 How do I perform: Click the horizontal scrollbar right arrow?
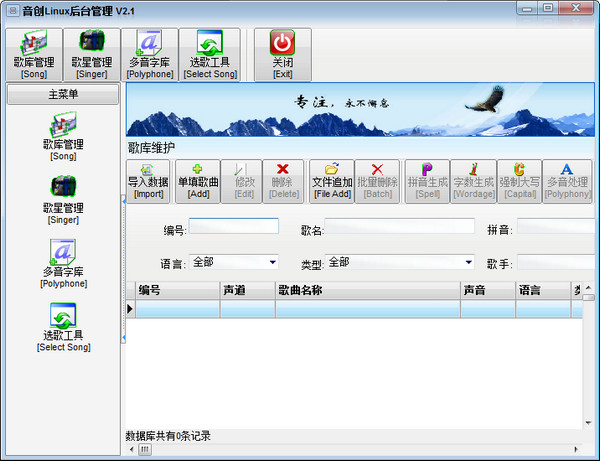pyautogui.click(x=576, y=449)
